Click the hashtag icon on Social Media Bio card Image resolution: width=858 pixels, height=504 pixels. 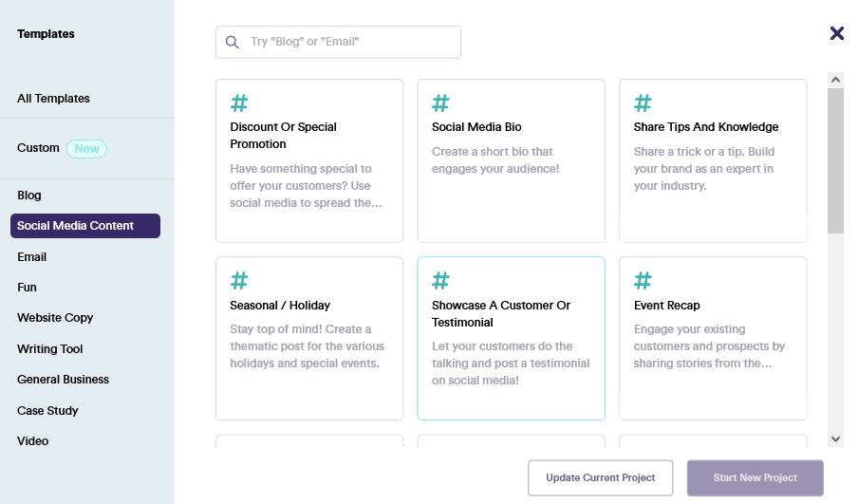(x=440, y=103)
